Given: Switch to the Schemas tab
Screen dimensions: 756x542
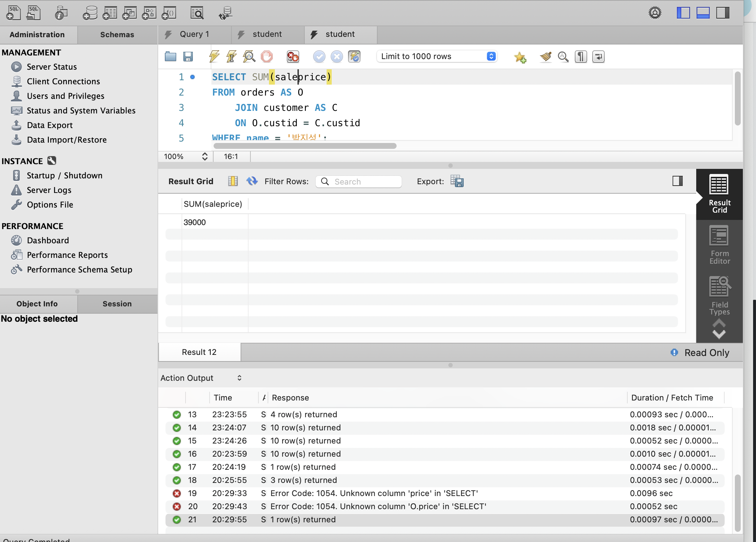Looking at the screenshot, I should point(117,35).
